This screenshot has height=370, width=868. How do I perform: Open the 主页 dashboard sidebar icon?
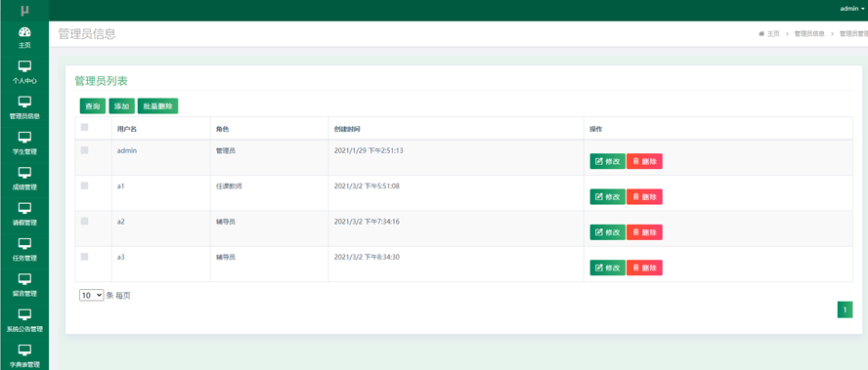[24, 38]
